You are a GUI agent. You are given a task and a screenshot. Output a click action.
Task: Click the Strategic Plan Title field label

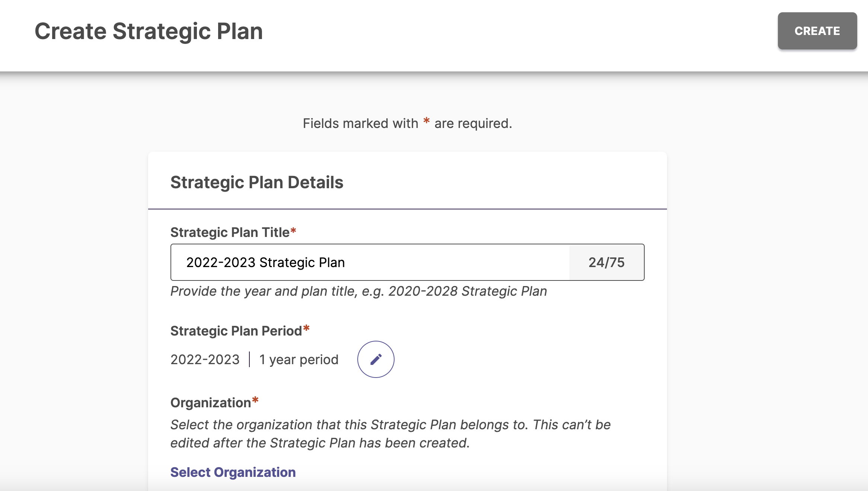point(230,232)
